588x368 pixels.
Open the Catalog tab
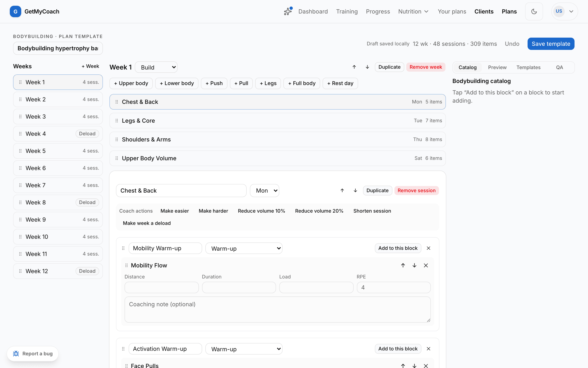point(468,67)
